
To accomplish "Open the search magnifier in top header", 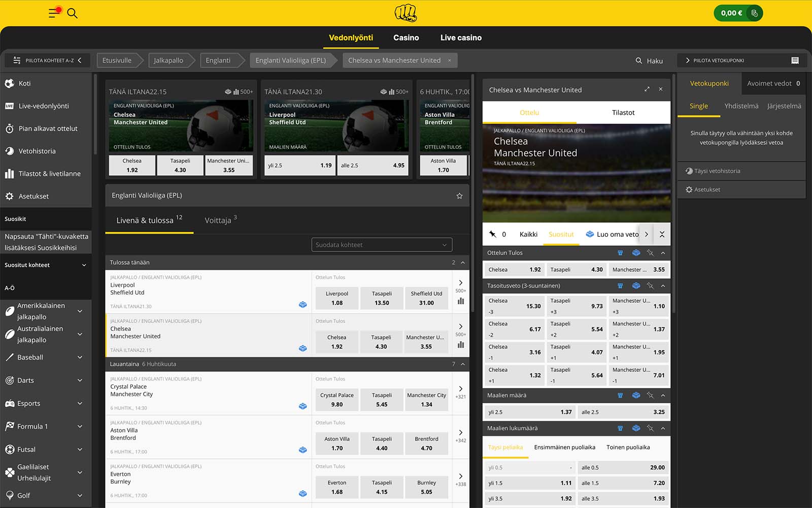I will click(x=72, y=13).
